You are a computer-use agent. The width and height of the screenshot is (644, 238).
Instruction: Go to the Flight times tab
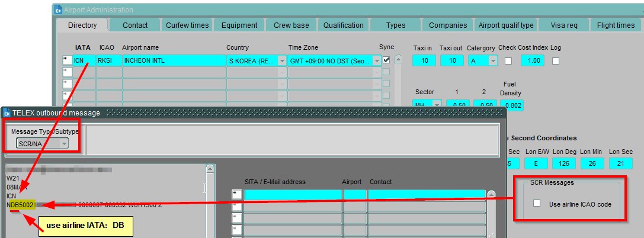(615, 25)
